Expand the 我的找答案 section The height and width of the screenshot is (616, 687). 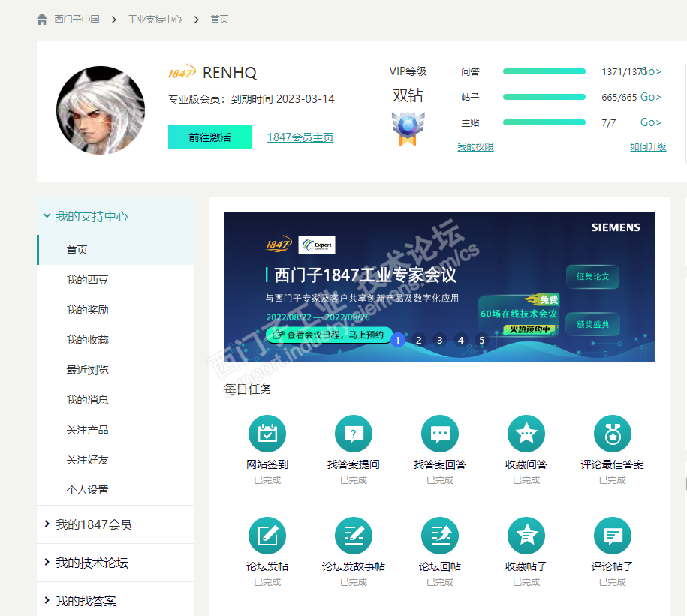(116, 601)
